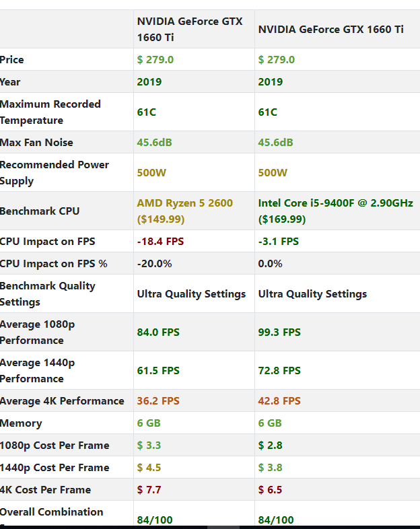Viewport: 420px width, 529px height.
Task: Select '6 GB' memory in the Ryzen 5 2600 column
Action: coord(149,423)
